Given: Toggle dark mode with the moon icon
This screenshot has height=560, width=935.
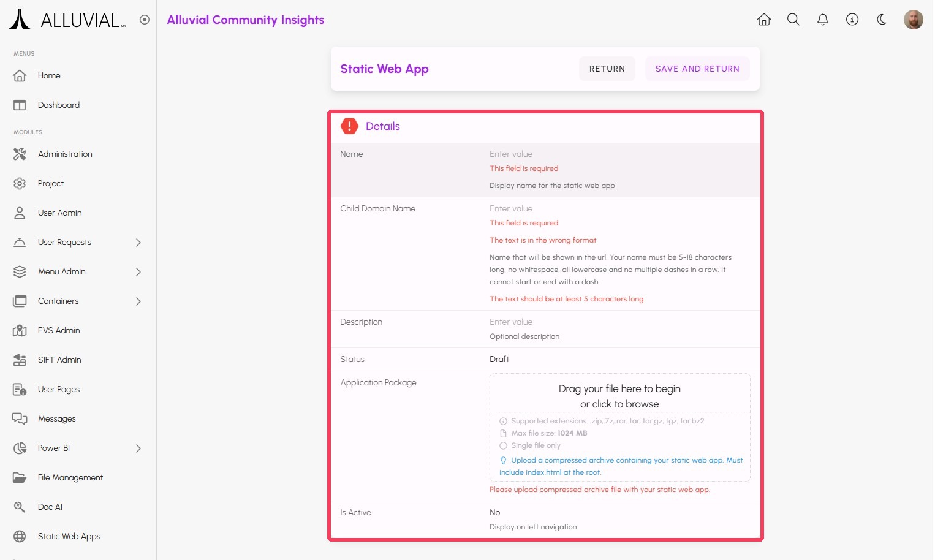Looking at the screenshot, I should 881,20.
